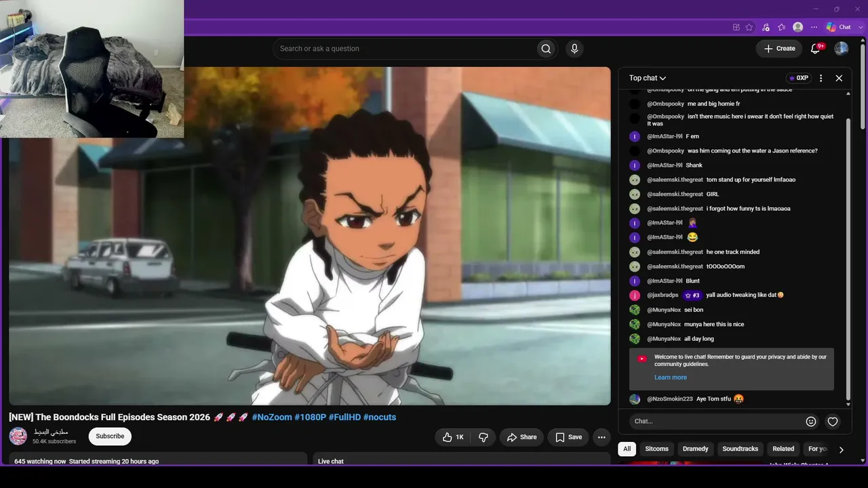Screen dimensions: 868x488
Task: Click @Ombspooky's 'me and big homie fr' message
Action: click(713, 104)
